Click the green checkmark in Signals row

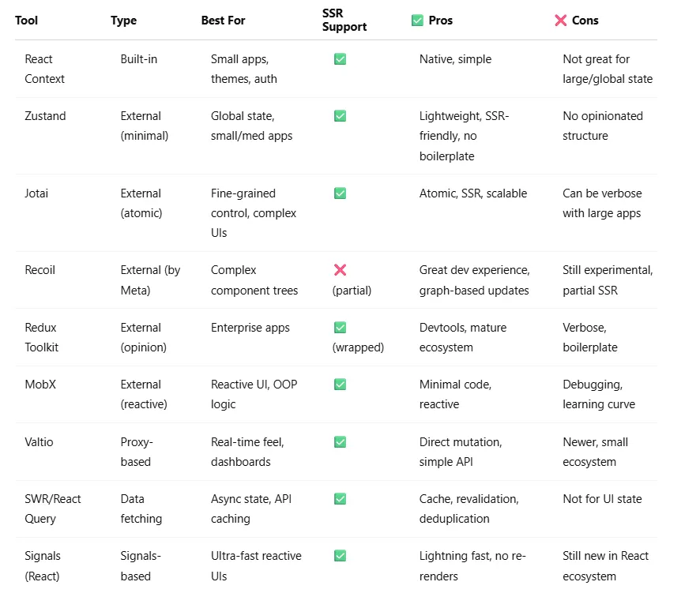(x=340, y=556)
